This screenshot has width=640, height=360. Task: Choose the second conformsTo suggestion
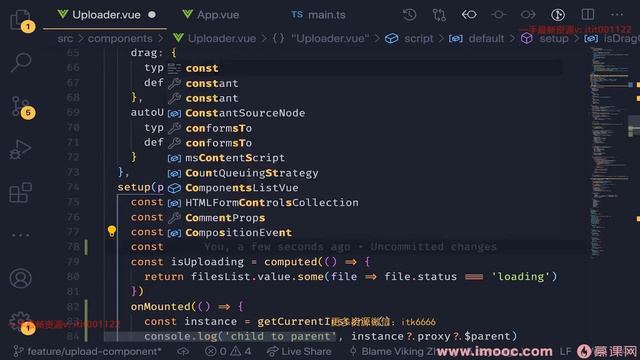[364, 143]
